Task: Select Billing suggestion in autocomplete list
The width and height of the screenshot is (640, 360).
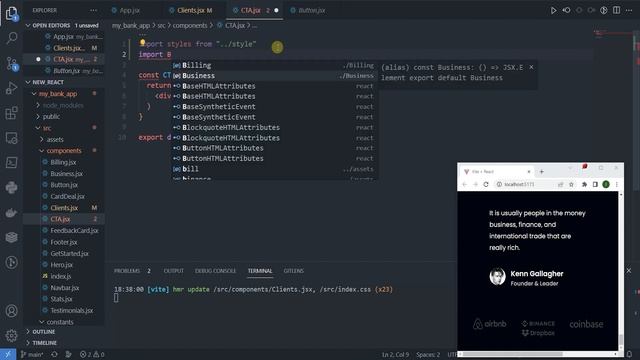Action: (x=274, y=65)
